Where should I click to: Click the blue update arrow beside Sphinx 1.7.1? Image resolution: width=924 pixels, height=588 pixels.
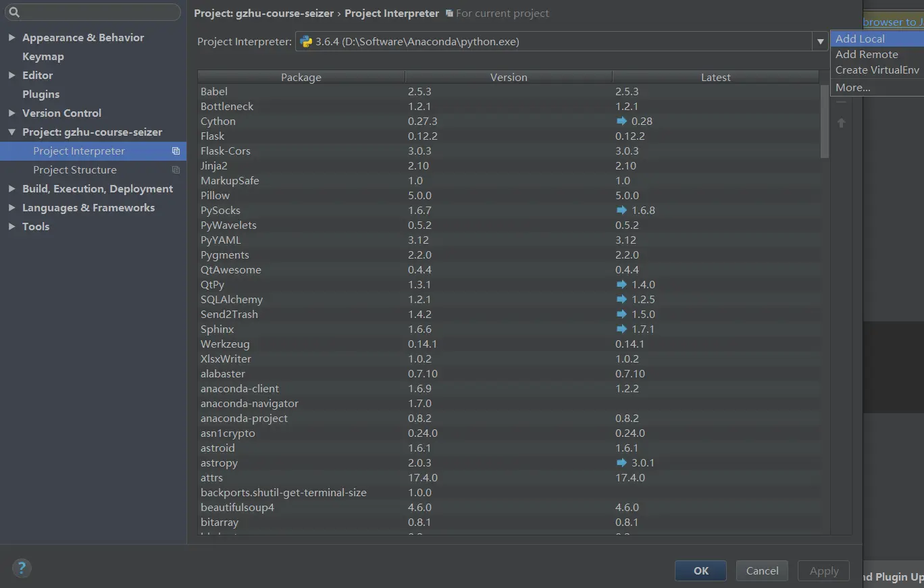click(x=621, y=329)
